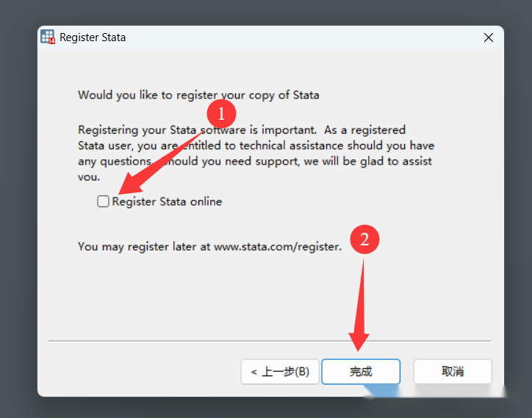Click the Stata icon in the title bar
This screenshot has height=418, width=532.
click(x=48, y=37)
